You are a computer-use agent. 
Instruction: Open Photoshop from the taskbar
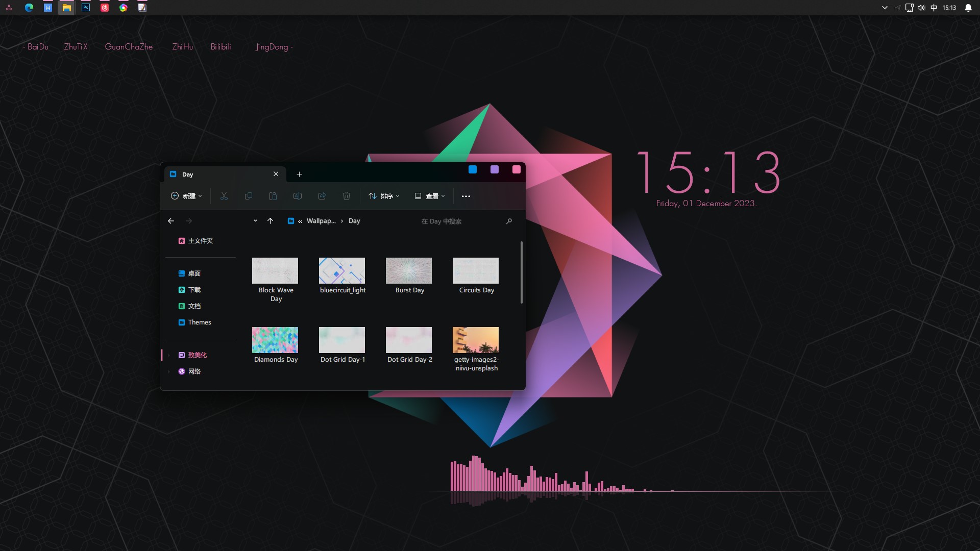pos(86,8)
